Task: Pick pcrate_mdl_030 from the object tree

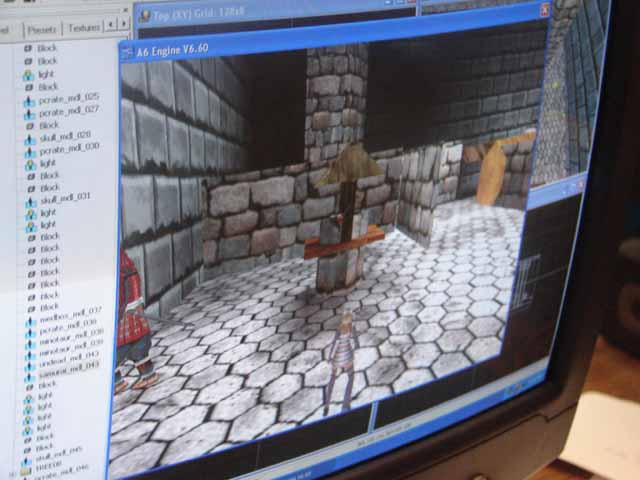Action: (x=68, y=148)
